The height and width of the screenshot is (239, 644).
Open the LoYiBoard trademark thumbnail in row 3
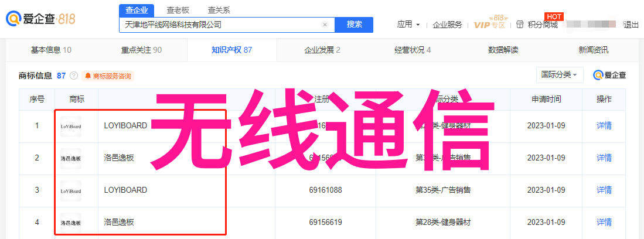71,190
